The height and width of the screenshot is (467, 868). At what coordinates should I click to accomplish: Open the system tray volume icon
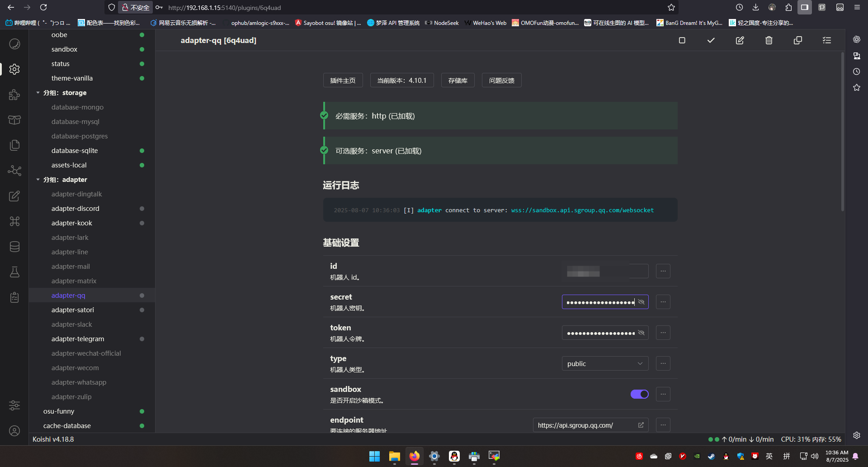(815, 456)
